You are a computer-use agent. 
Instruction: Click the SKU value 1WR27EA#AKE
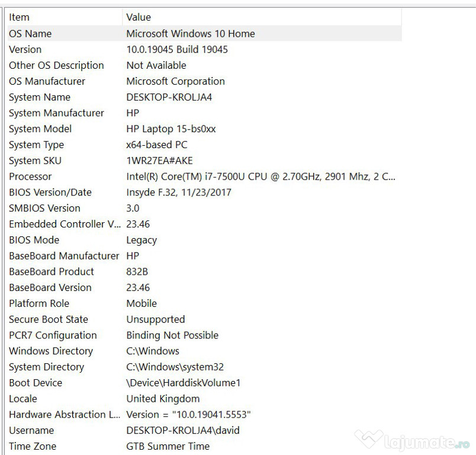pyautogui.click(x=159, y=161)
